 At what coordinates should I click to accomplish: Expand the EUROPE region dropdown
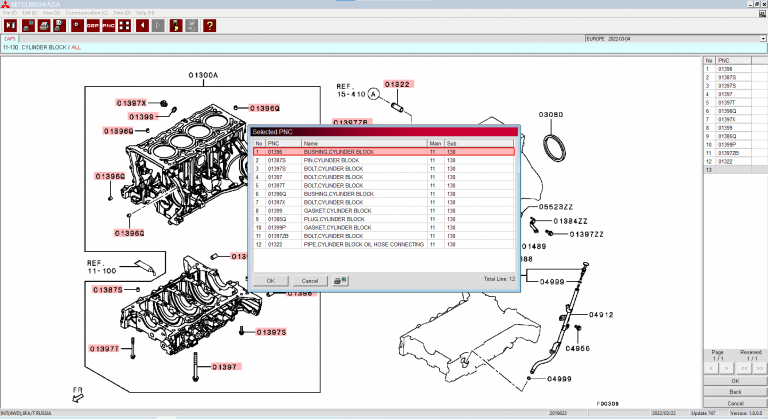[762, 39]
